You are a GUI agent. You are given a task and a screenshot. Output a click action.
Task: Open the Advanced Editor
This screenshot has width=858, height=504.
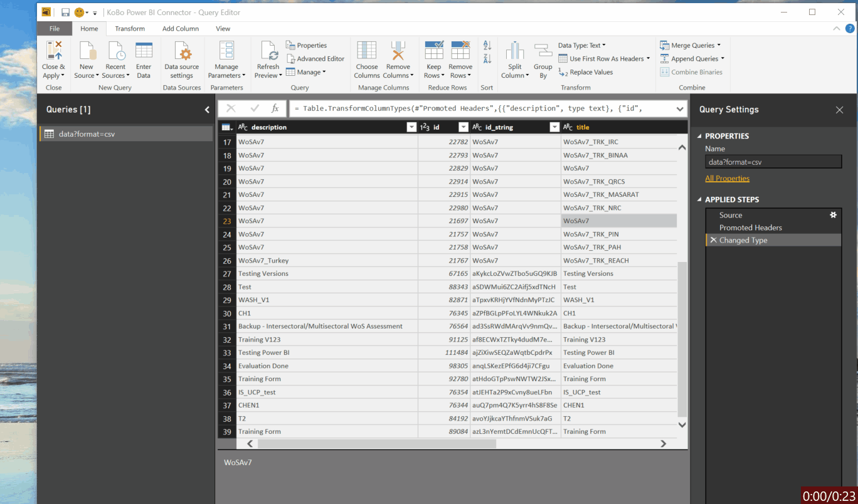(x=315, y=59)
